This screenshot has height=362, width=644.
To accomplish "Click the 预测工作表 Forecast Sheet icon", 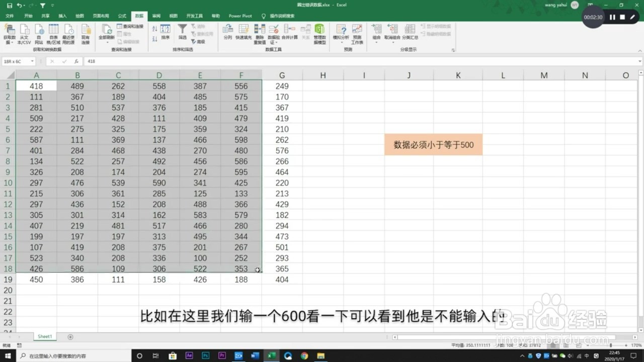I will tap(357, 31).
